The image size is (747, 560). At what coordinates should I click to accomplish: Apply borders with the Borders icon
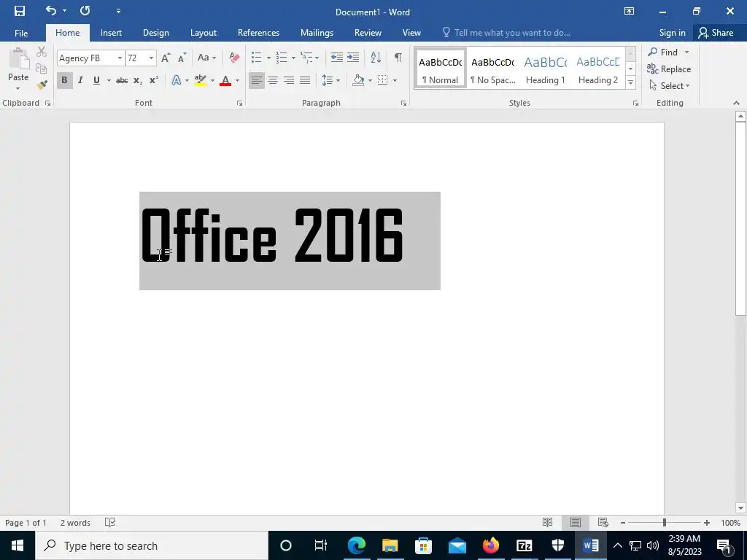pyautogui.click(x=382, y=80)
